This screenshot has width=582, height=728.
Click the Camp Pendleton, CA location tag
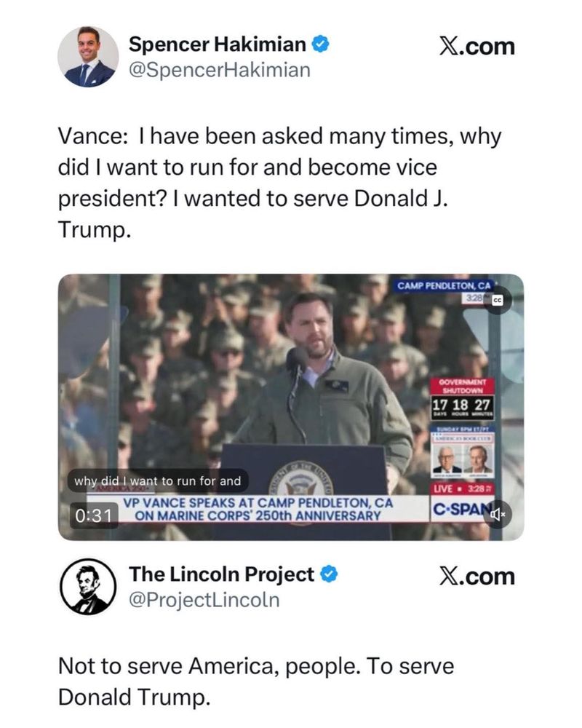pyautogui.click(x=443, y=285)
